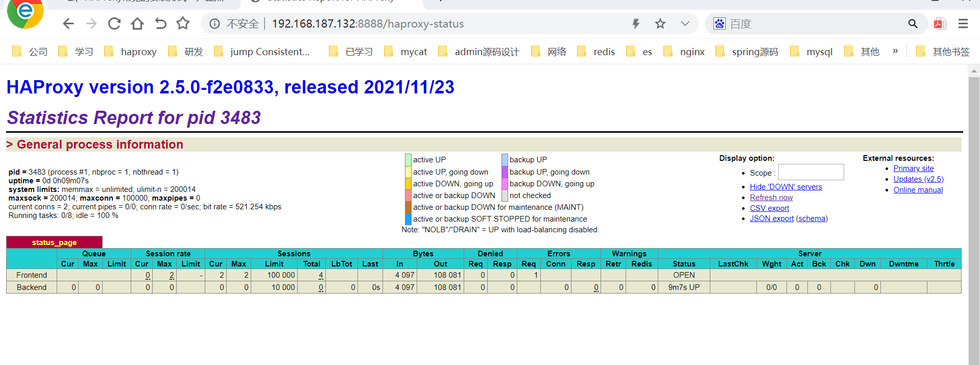Open the mycat bookmark folder

point(405,52)
